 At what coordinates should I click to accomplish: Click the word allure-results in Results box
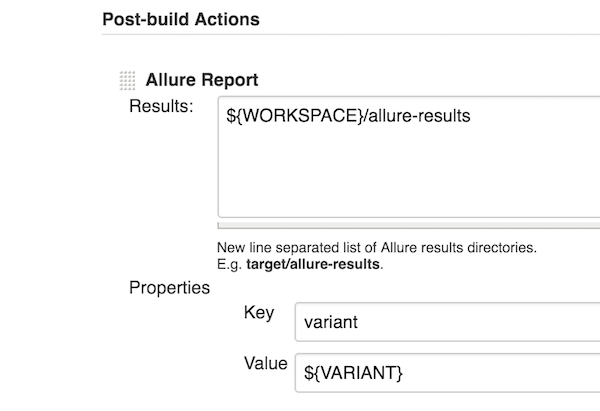(x=419, y=116)
